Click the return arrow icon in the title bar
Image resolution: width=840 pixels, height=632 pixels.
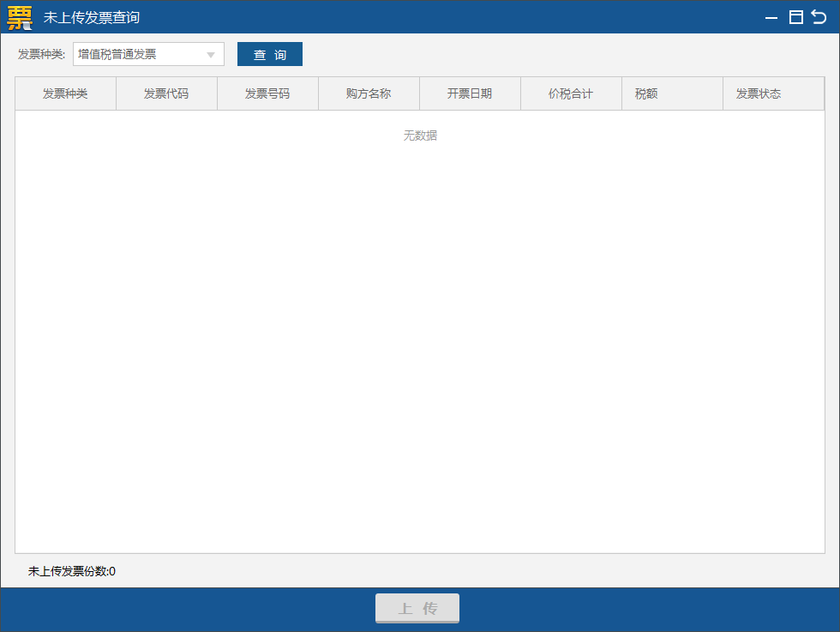click(819, 17)
